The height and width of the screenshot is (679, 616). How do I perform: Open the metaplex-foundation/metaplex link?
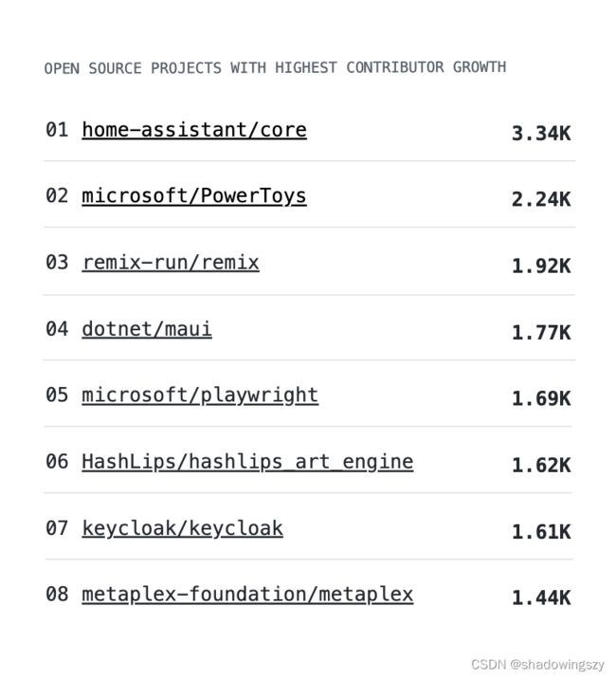point(247,594)
